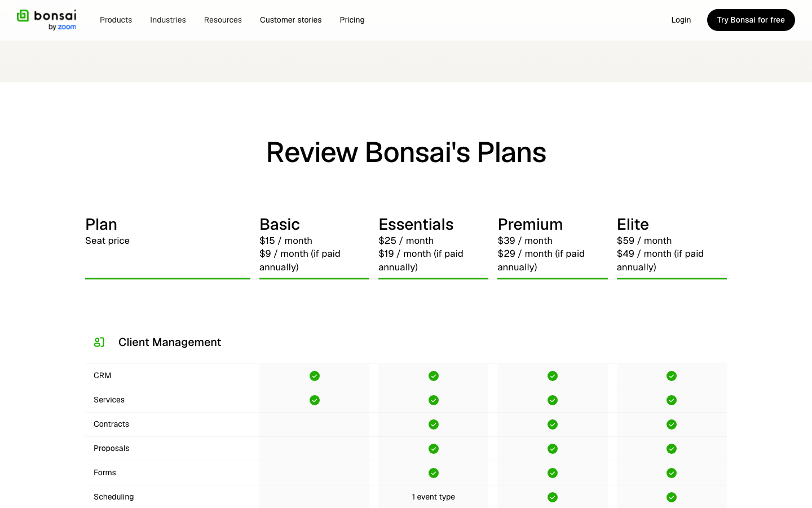Click the Proposals checkmark under Essentials

(434, 449)
